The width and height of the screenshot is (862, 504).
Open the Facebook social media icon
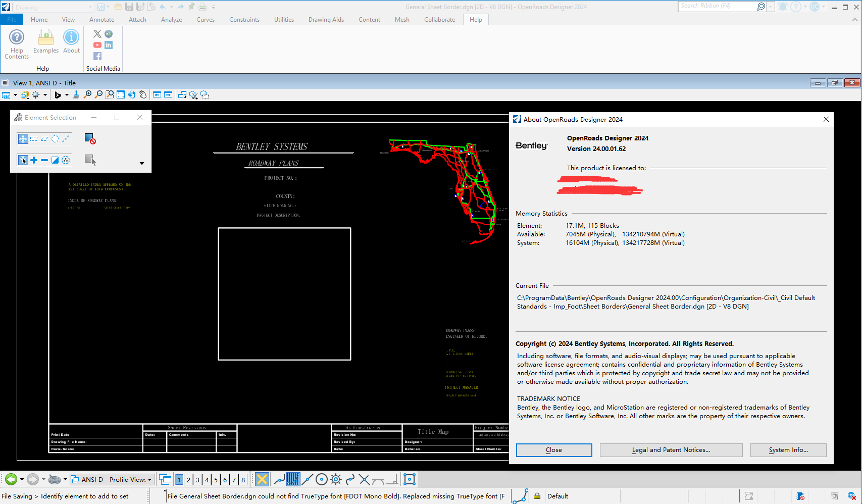97,56
